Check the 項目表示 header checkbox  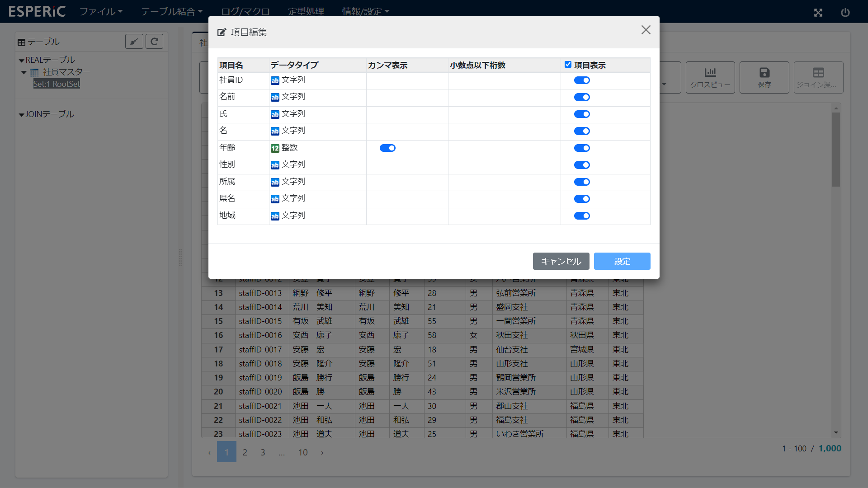pos(568,65)
